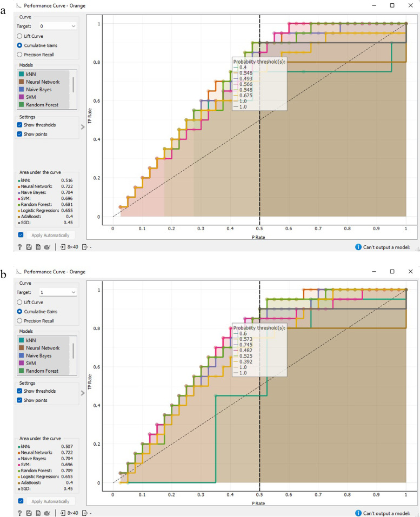The image size is (420, 517).
Task: Uncheck Apply Automatically checkbox, bottom window
Action: pos(21,501)
